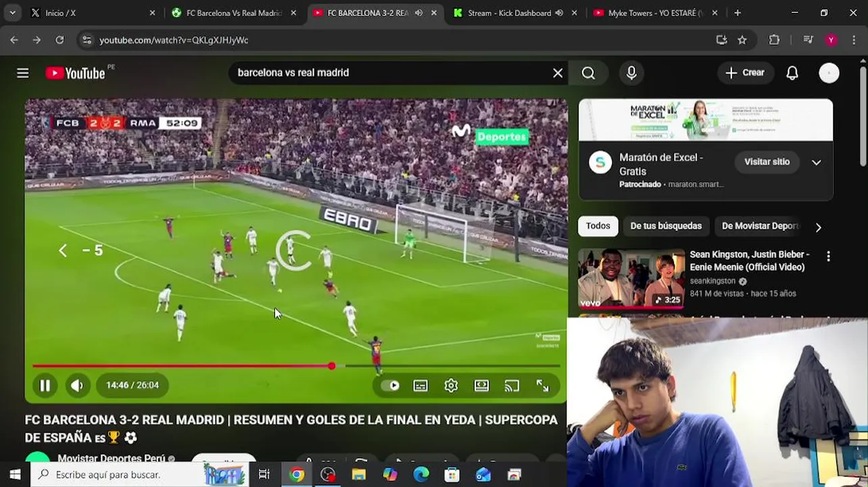Open the YouTube hamburger guide menu
This screenshot has height=487, width=868.
tap(23, 73)
